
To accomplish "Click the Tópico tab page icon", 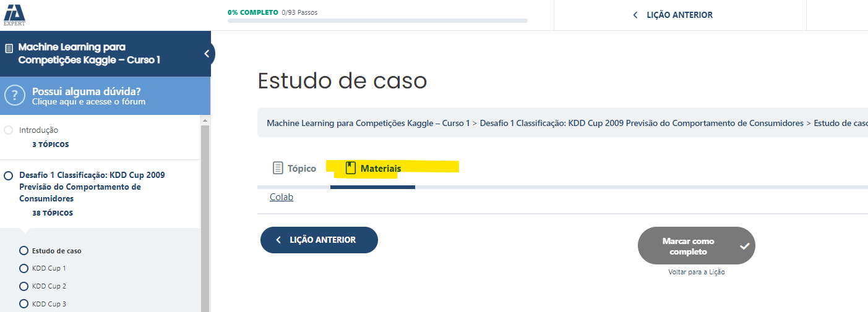I will [x=278, y=168].
